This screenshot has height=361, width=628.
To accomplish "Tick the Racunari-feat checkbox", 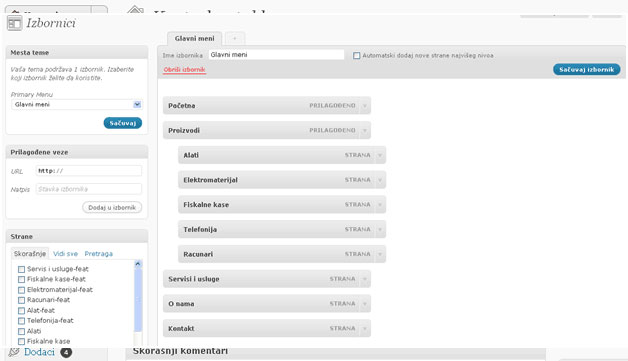I will click(22, 300).
